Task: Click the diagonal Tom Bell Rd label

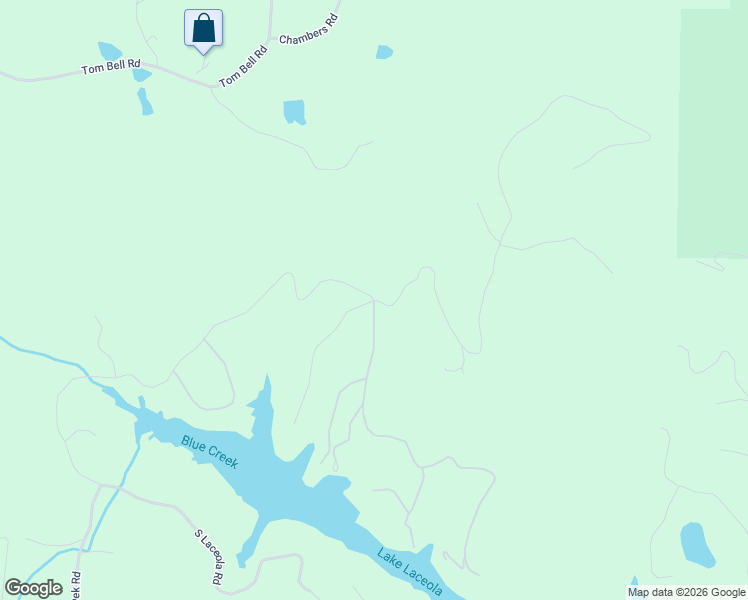Action: tap(243, 66)
